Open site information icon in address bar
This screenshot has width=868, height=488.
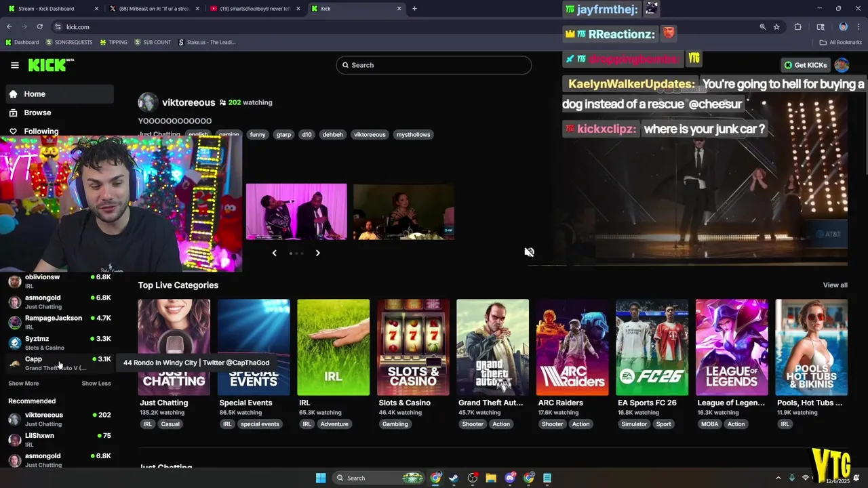point(58,27)
